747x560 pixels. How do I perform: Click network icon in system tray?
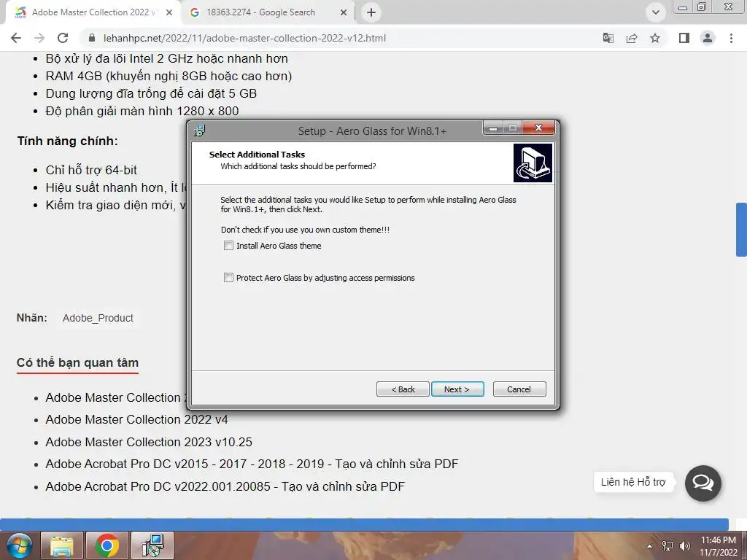coord(667,546)
